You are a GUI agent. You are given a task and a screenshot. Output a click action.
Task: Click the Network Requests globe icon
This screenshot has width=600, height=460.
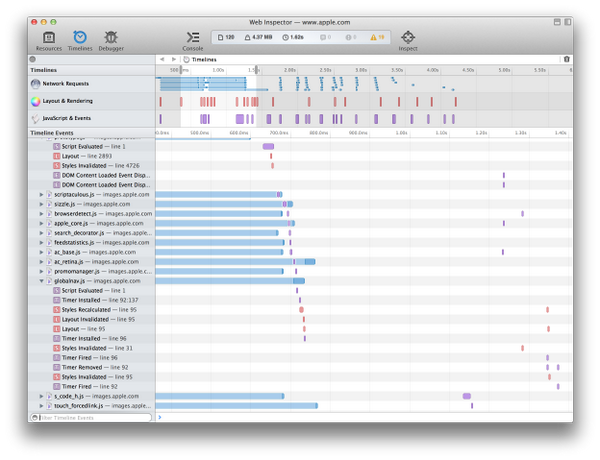point(36,83)
